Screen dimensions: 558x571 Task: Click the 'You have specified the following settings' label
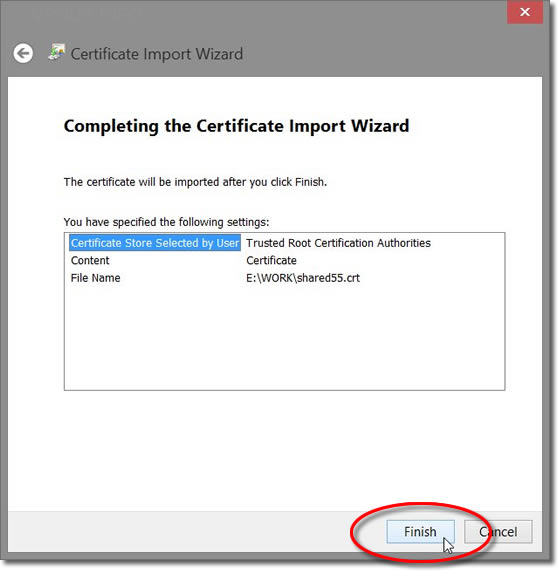(166, 222)
